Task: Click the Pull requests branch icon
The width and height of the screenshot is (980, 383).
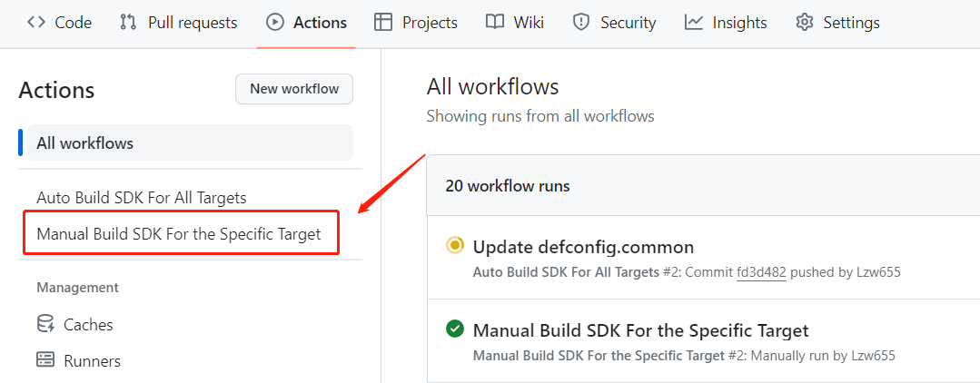Action: coord(128,23)
